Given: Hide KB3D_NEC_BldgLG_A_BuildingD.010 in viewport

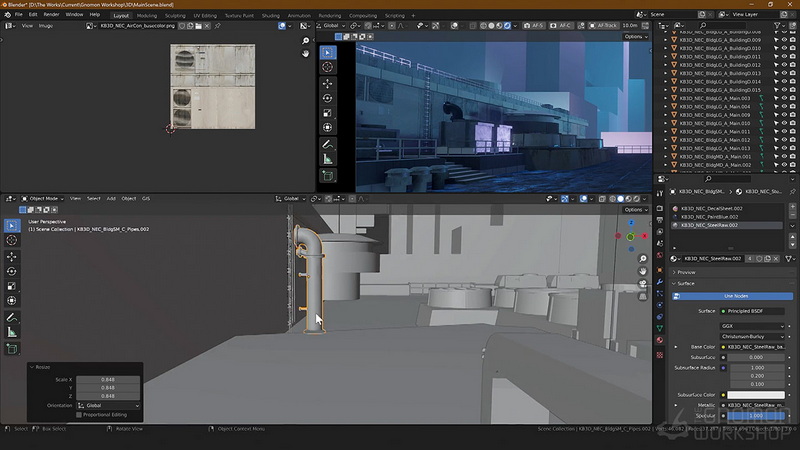Looking at the screenshot, I should tap(784, 48).
